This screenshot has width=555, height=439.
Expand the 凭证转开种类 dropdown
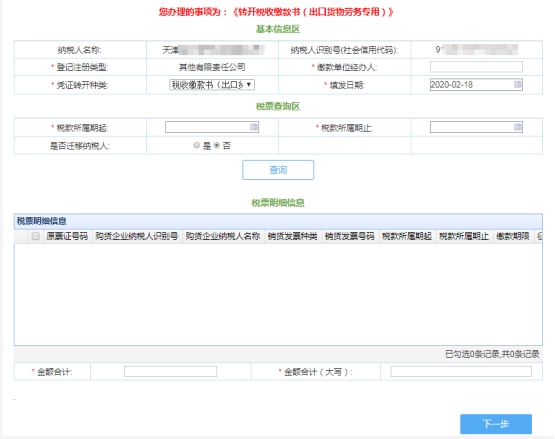[x=212, y=85]
